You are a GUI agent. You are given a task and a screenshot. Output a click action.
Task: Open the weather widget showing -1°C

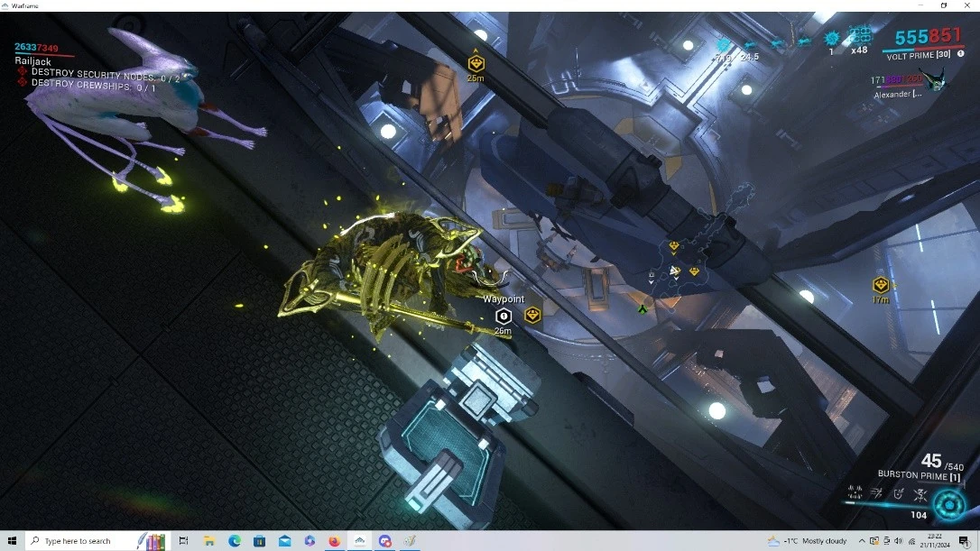[x=807, y=541]
